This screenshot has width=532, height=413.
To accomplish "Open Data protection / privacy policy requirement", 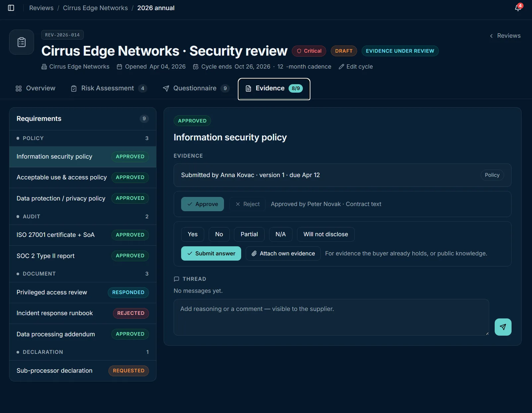I will coord(83,198).
